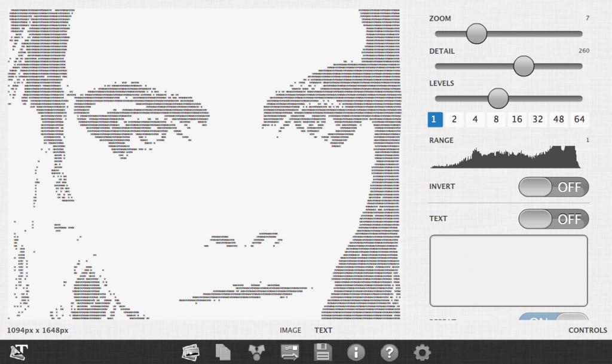Open the info icon

tap(356, 352)
